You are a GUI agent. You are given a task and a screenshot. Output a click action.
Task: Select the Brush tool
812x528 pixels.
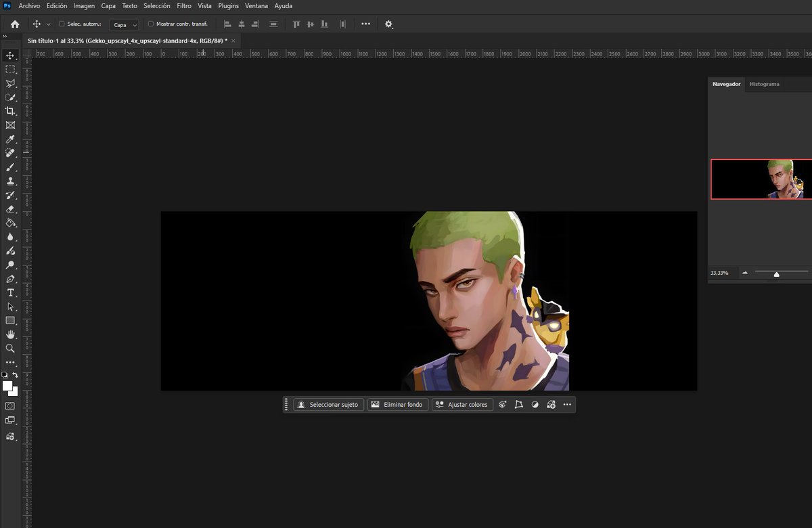click(10, 167)
